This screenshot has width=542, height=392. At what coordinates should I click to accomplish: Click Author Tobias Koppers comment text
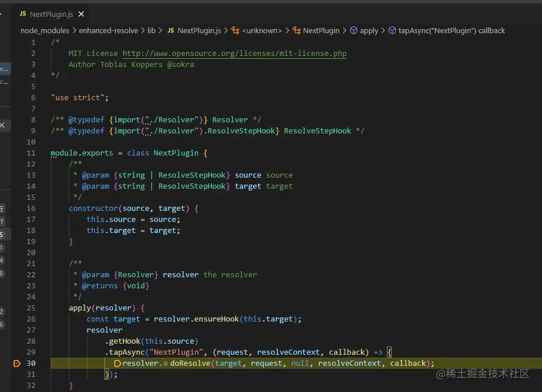pyautogui.click(x=131, y=65)
